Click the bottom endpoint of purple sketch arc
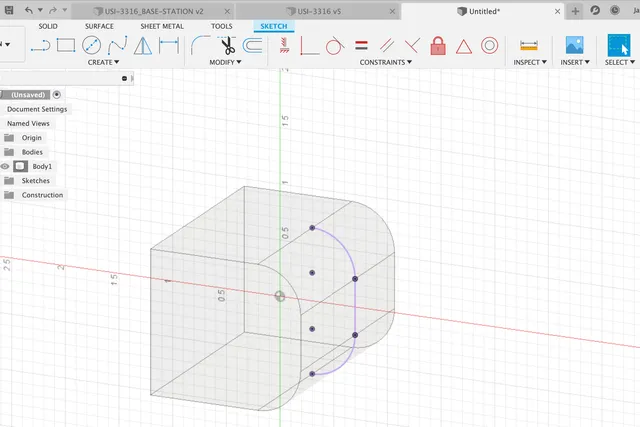Image resolution: width=640 pixels, height=427 pixels. (x=312, y=374)
